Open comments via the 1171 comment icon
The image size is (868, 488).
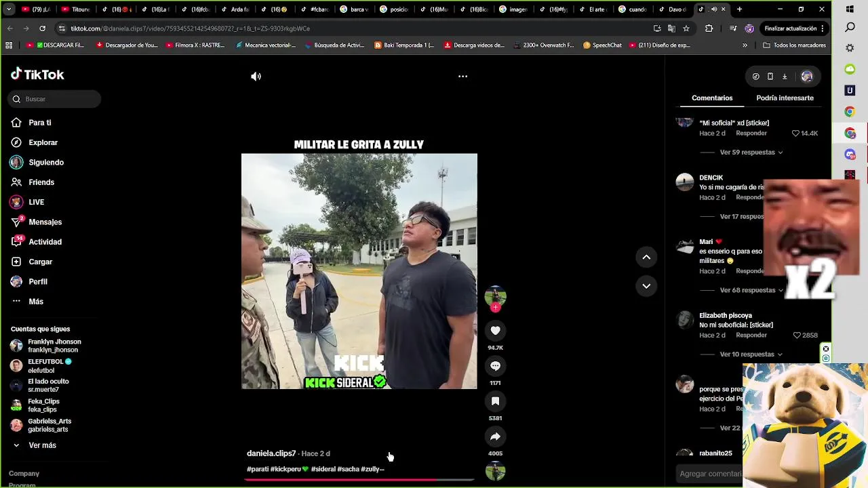(x=495, y=366)
